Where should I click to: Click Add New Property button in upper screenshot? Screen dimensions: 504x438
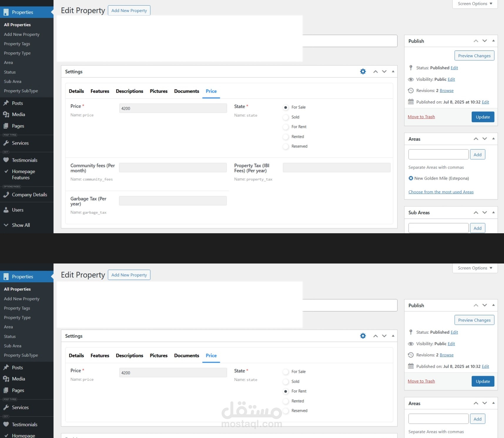[x=129, y=11]
